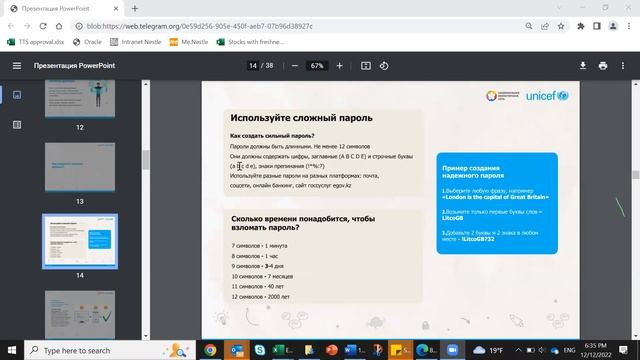Open Windows Start menu

coord(12,350)
